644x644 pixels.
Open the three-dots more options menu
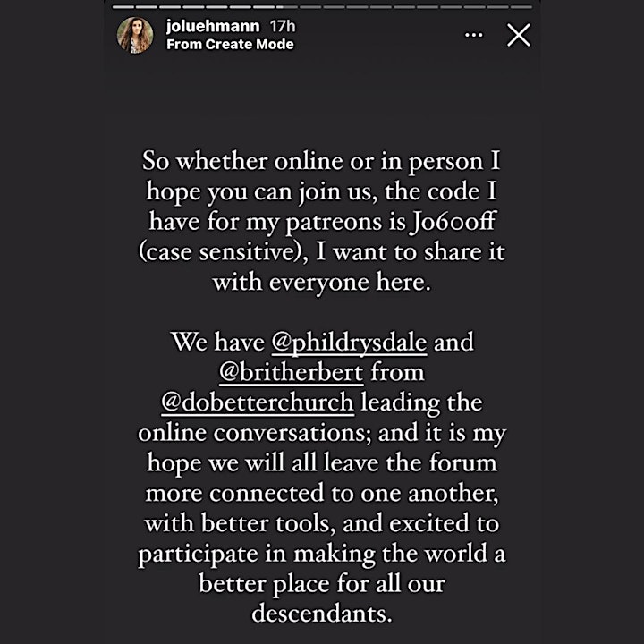pyautogui.click(x=473, y=35)
